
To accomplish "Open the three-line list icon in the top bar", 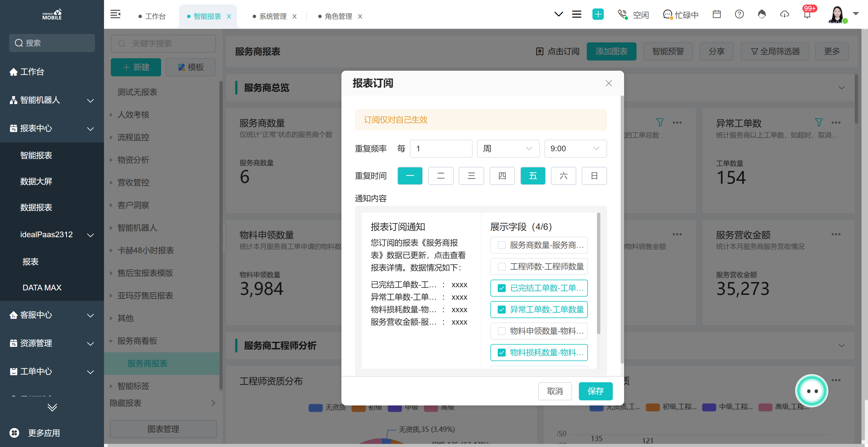I will click(577, 14).
